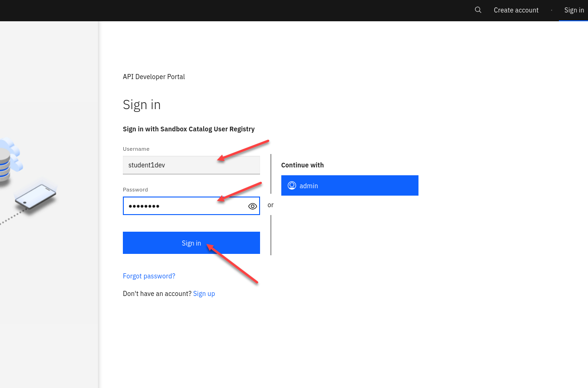Click inside the Password input field

185,206
